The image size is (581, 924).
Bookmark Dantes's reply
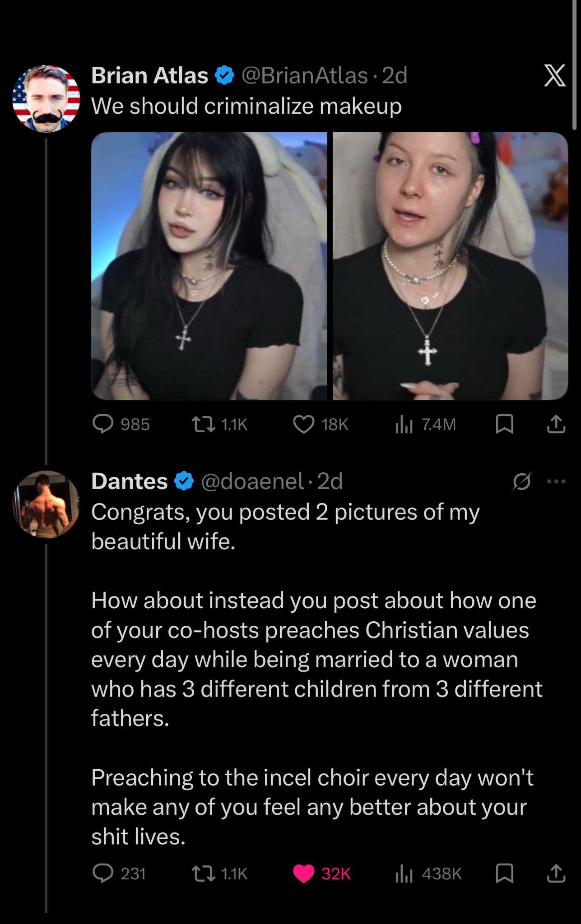point(504,874)
